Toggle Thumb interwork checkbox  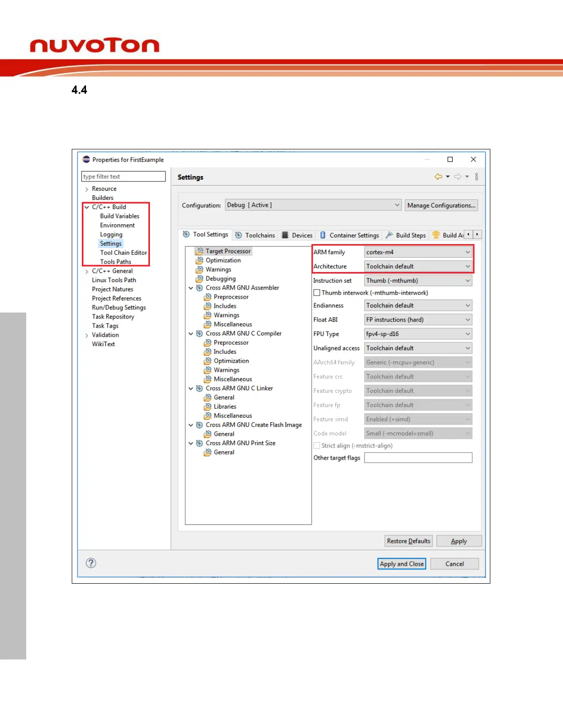click(x=317, y=293)
